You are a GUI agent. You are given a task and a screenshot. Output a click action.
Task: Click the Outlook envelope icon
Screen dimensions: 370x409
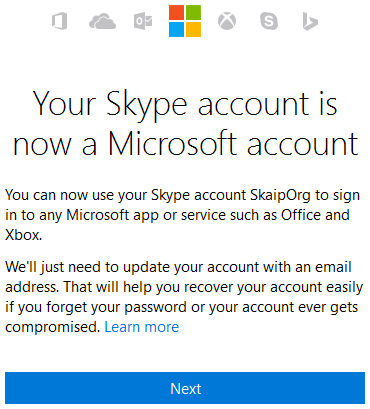(x=143, y=22)
